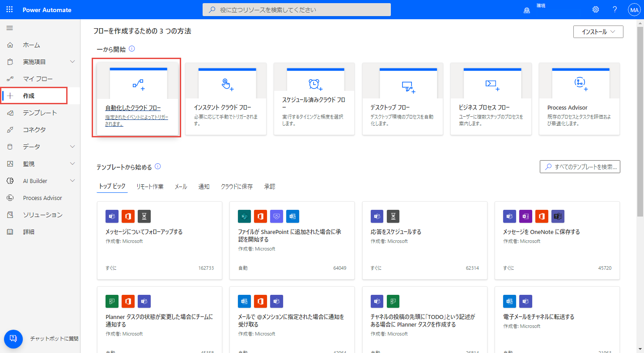This screenshot has width=644, height=353.
Task: Expand the 監視 chevron
Action: pyautogui.click(x=73, y=164)
